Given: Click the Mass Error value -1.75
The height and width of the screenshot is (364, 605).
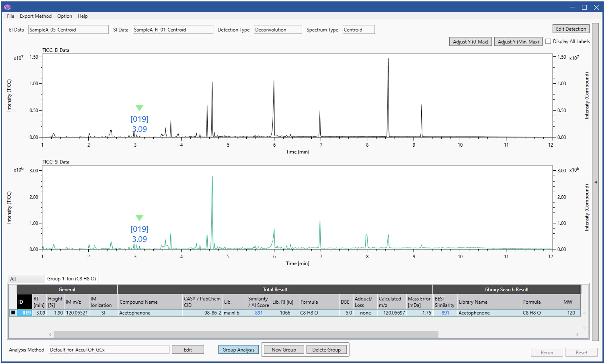Looking at the screenshot, I should pyautogui.click(x=426, y=313).
